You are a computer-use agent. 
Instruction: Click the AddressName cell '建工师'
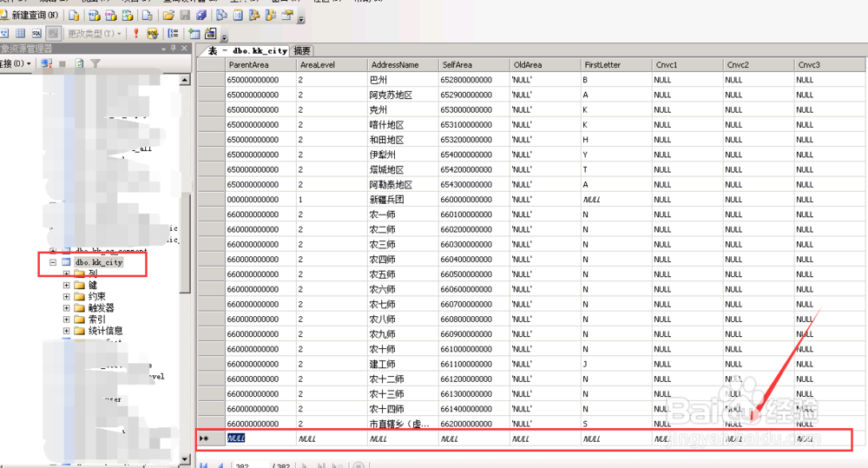(403, 364)
